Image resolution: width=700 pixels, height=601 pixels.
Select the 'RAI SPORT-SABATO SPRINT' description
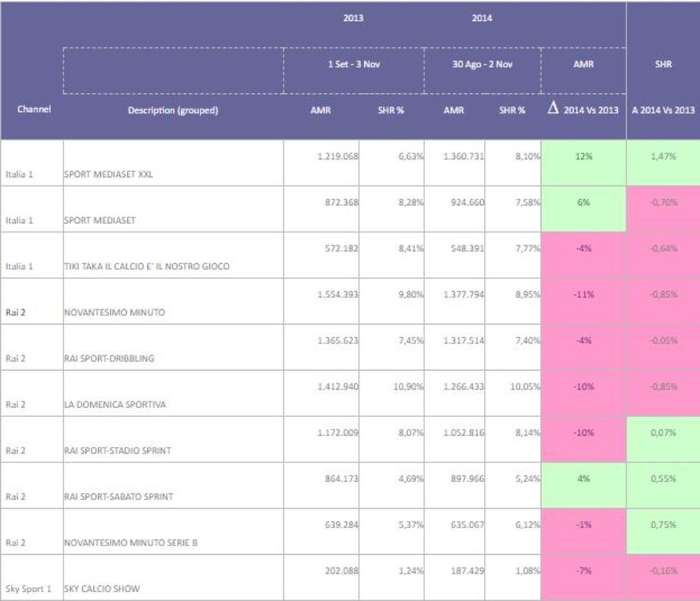point(118,497)
